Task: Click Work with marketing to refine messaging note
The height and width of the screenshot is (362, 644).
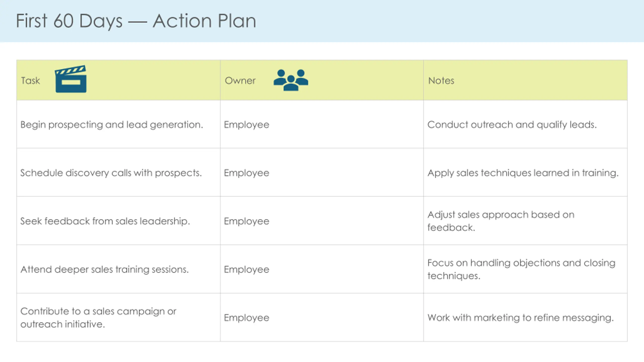Action: (520, 318)
